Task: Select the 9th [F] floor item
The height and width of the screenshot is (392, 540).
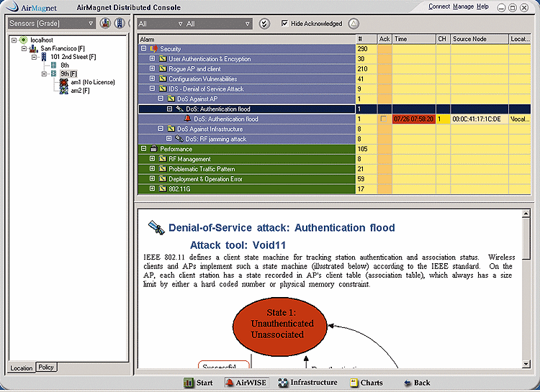Action: click(x=68, y=73)
